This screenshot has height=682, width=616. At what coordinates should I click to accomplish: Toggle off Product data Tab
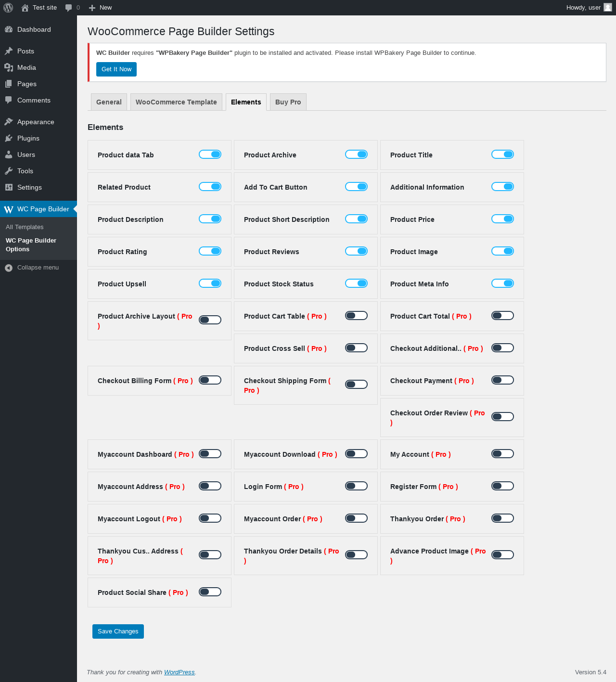(210, 154)
